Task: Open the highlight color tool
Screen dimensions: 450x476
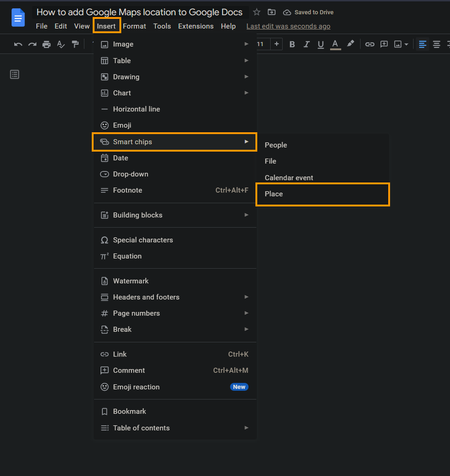Action: (x=350, y=44)
